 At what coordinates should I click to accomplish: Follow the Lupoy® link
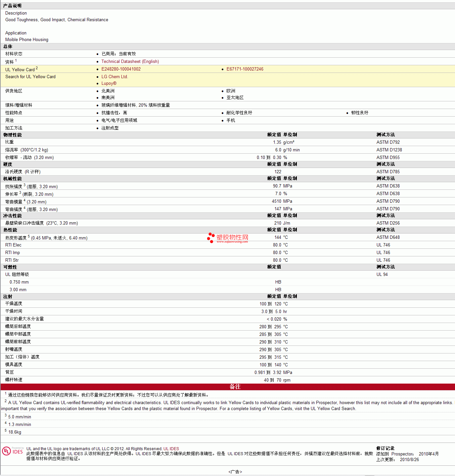tap(109, 83)
